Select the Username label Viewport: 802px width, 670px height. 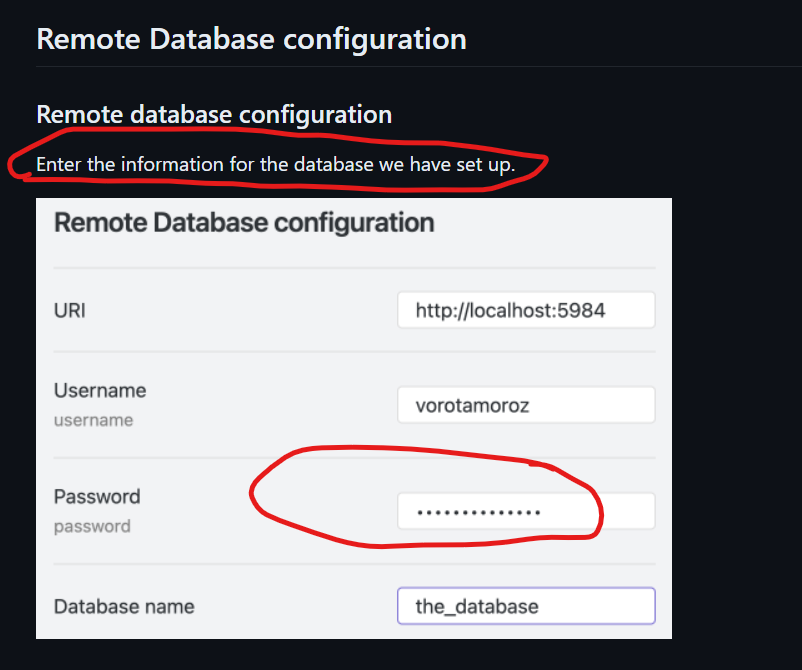coord(100,390)
